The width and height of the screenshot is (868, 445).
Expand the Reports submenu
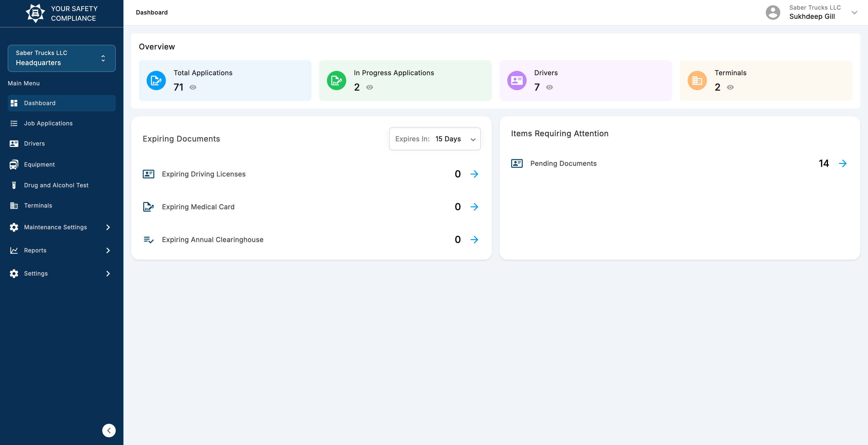[x=35, y=250]
